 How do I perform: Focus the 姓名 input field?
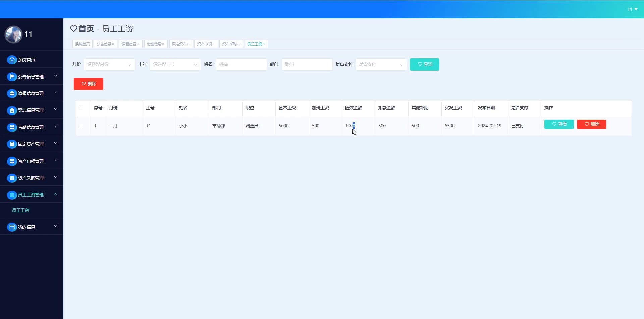coord(241,64)
